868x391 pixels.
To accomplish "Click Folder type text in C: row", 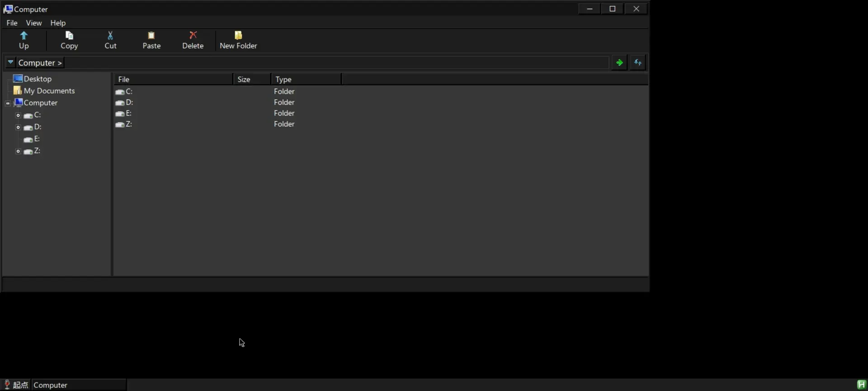I will point(284,91).
